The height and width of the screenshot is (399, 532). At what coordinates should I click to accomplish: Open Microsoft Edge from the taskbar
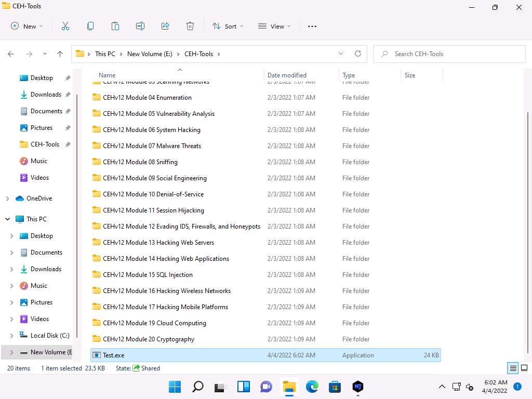click(x=312, y=387)
